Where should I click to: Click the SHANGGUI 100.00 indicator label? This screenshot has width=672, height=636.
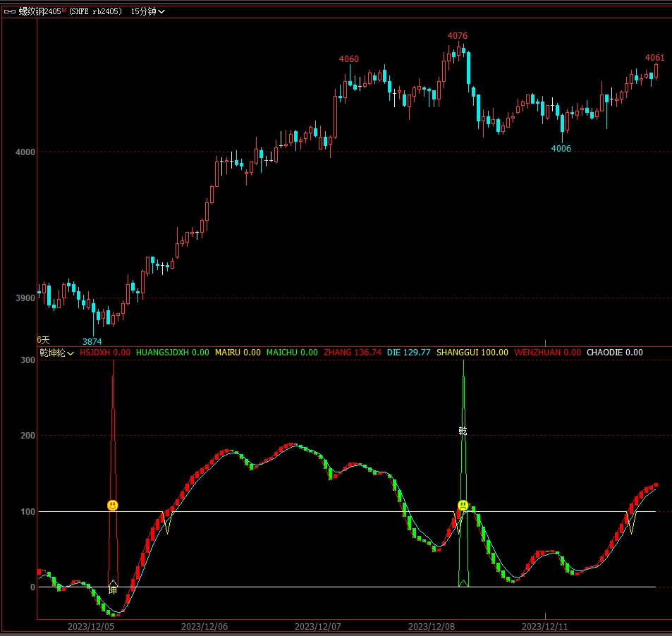pos(472,353)
